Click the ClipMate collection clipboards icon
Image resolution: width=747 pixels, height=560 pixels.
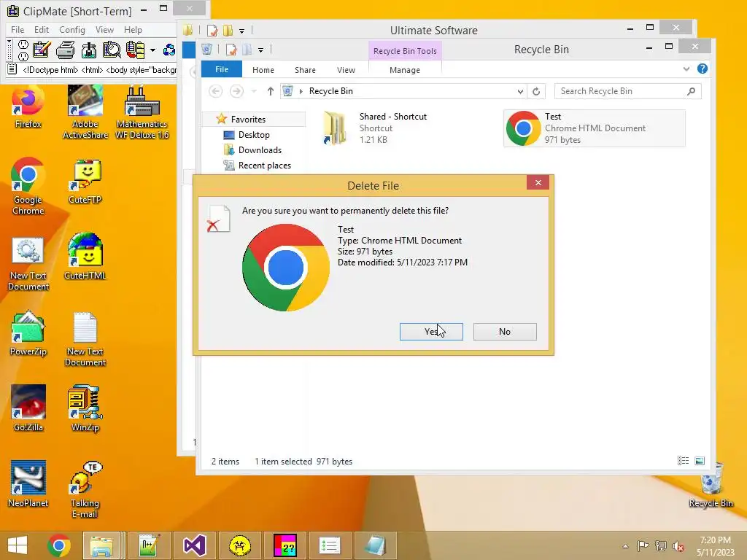(x=135, y=50)
